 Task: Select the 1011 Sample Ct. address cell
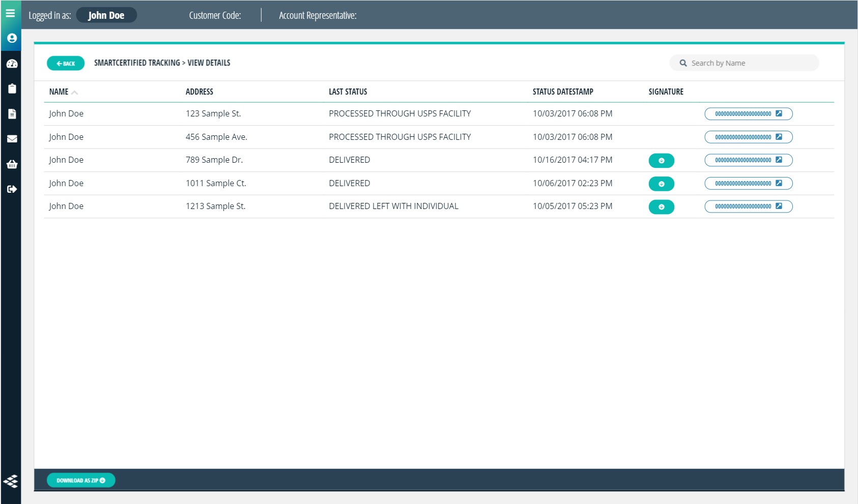click(216, 183)
